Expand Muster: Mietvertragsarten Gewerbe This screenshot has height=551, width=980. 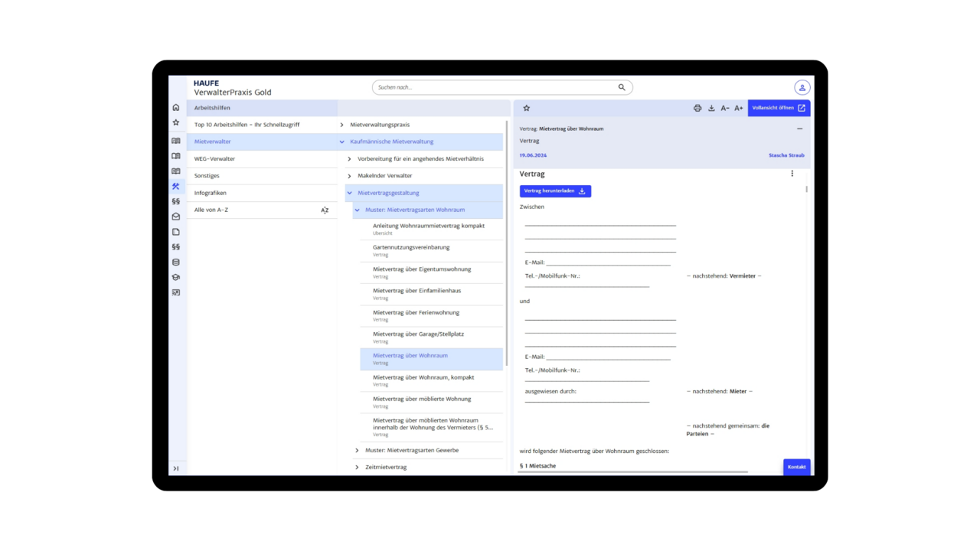pyautogui.click(x=357, y=451)
